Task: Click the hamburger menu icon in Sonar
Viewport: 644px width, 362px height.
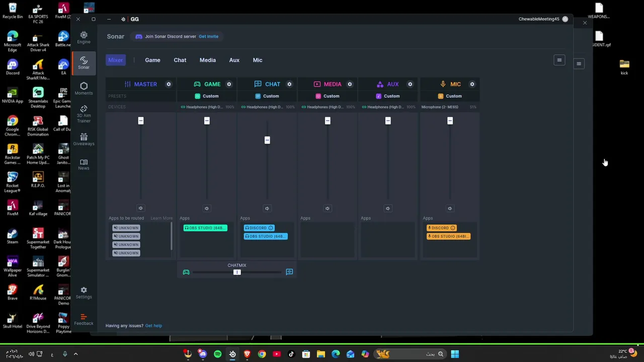Action: pos(559,60)
